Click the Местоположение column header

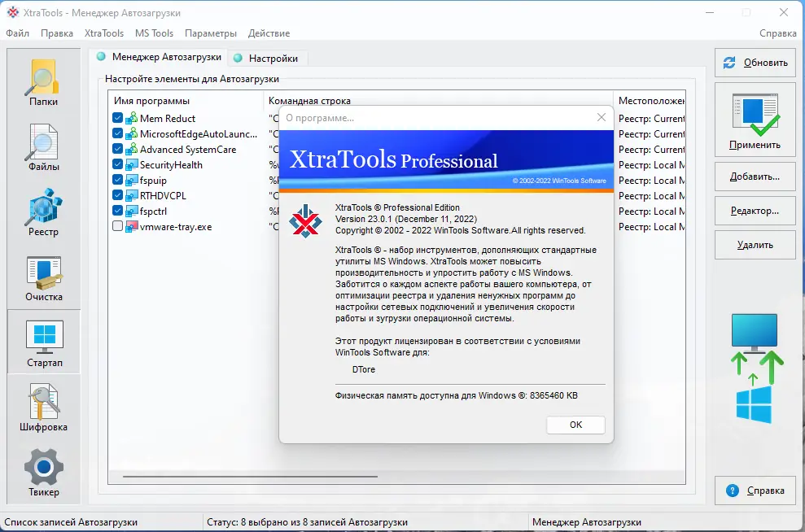click(x=650, y=101)
